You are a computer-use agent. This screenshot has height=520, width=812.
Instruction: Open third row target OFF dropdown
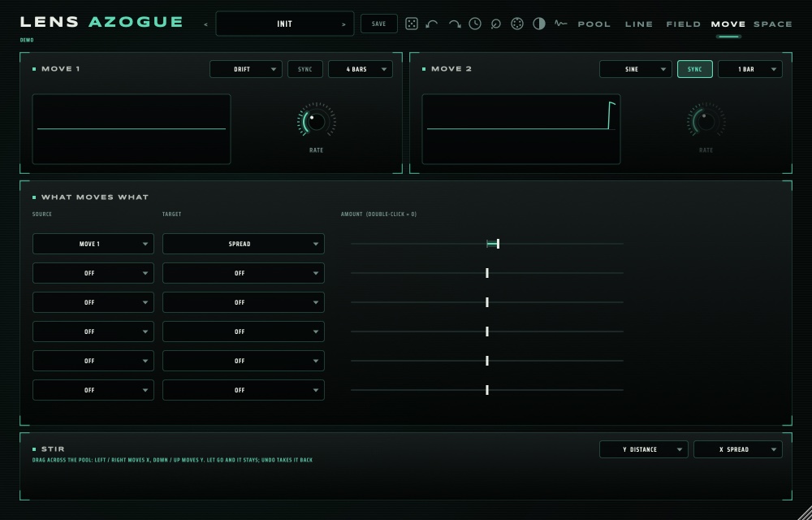(244, 302)
